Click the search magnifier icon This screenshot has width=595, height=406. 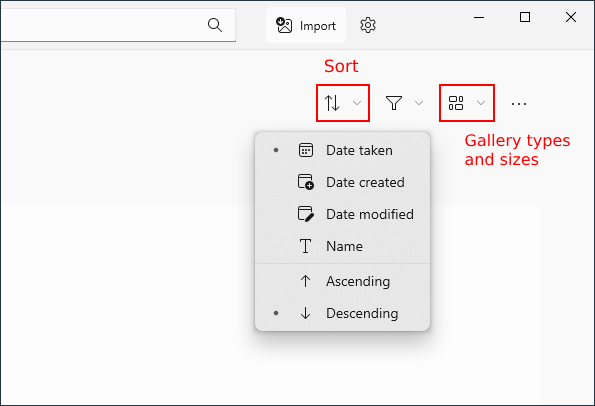(215, 25)
